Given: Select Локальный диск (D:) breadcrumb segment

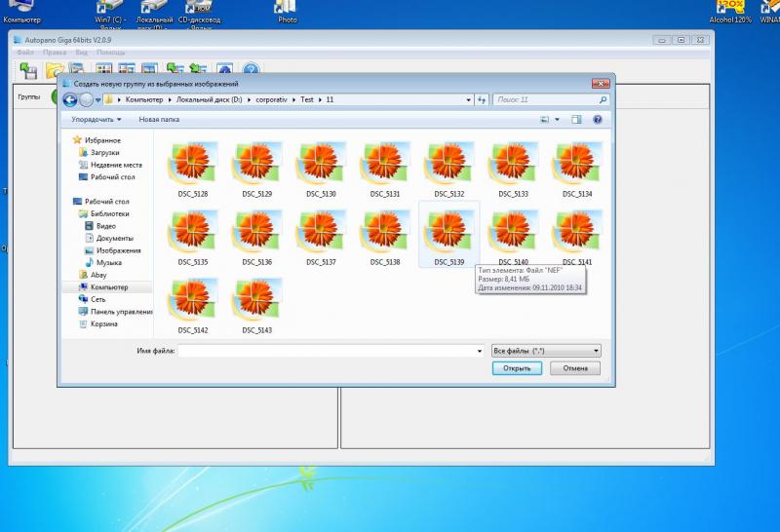Looking at the screenshot, I should pyautogui.click(x=209, y=99).
